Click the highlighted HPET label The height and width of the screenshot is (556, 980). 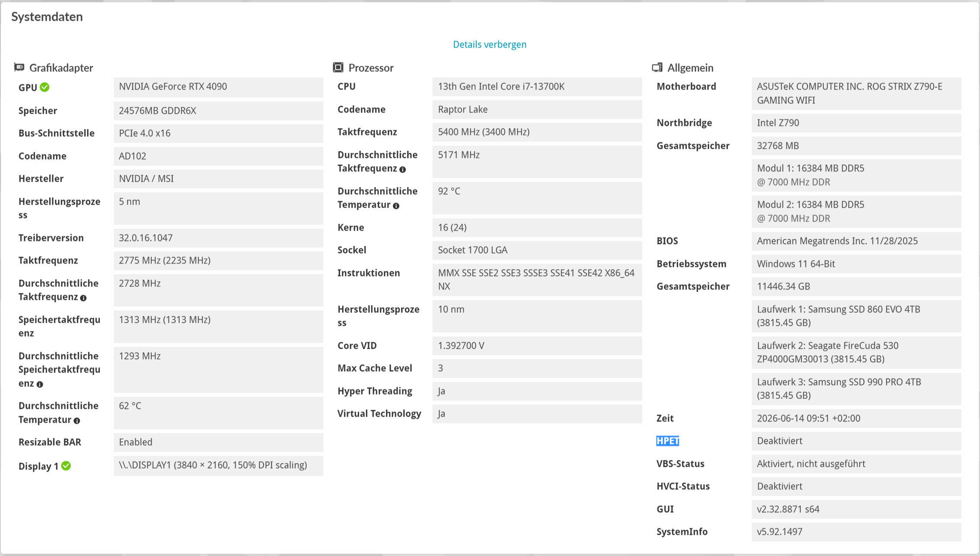coord(668,441)
